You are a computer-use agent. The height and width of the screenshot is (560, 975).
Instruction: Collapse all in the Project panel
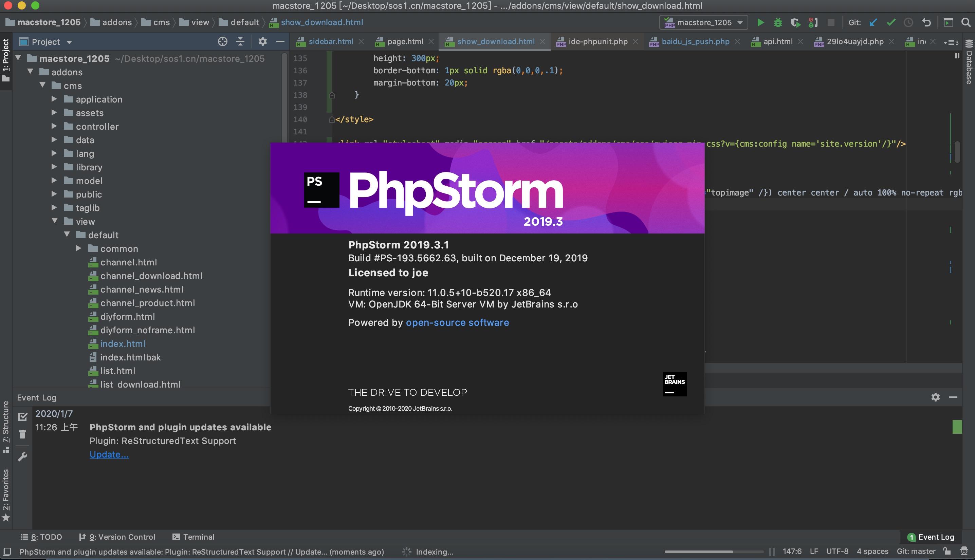coord(240,41)
